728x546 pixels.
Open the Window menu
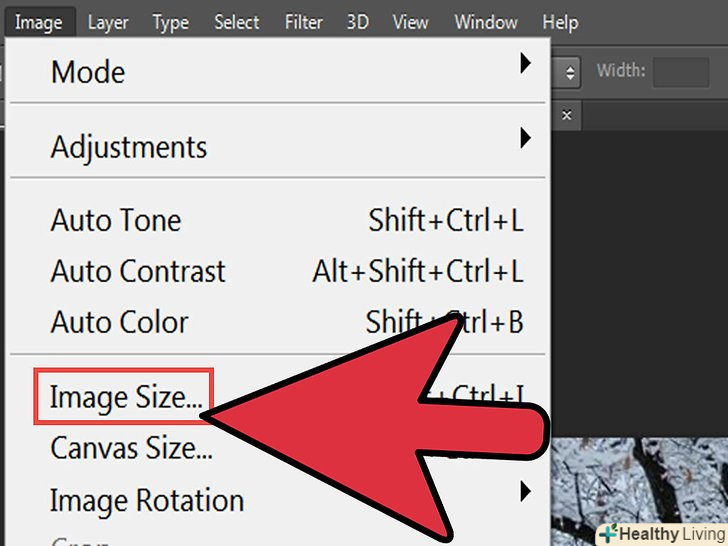[x=485, y=22]
